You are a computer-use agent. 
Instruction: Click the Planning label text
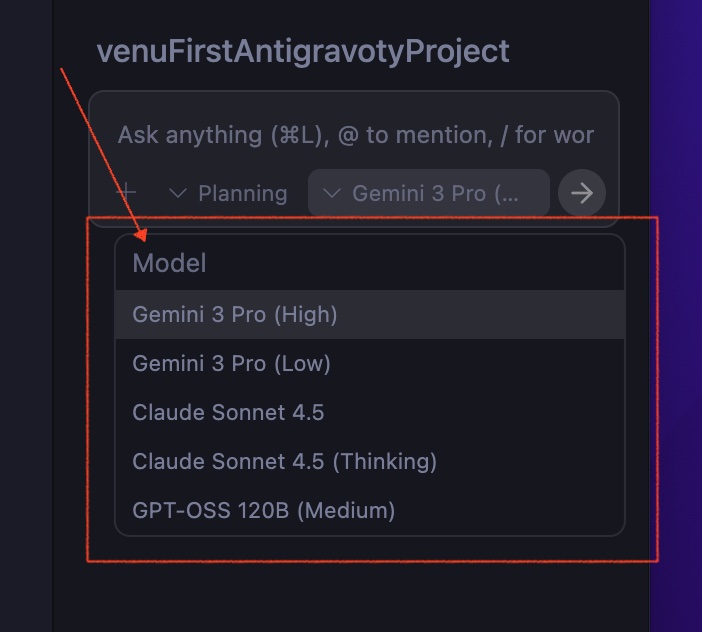242,193
